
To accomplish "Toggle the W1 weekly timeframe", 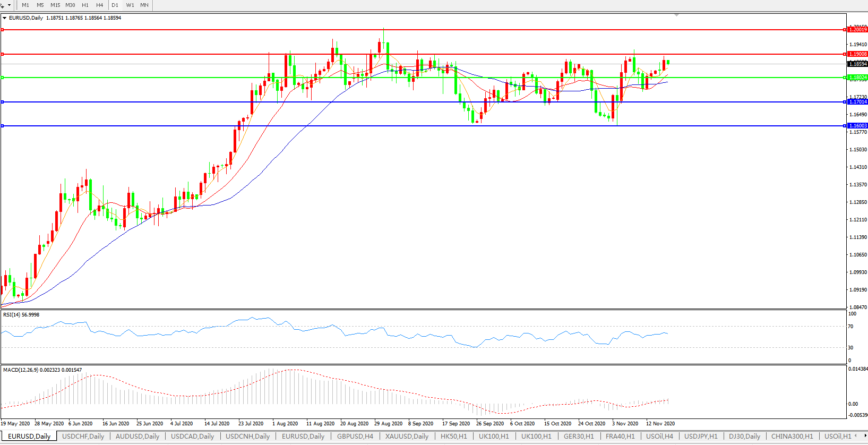I will tap(130, 5).
